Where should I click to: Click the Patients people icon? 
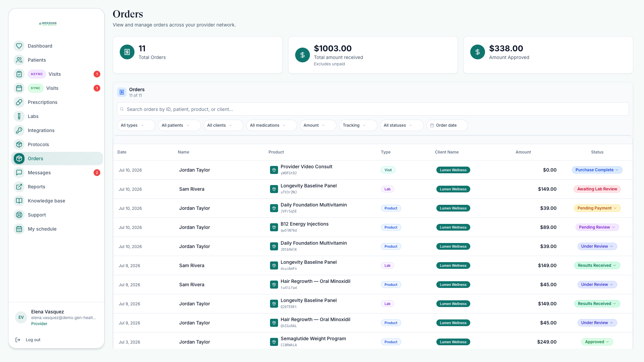click(19, 60)
